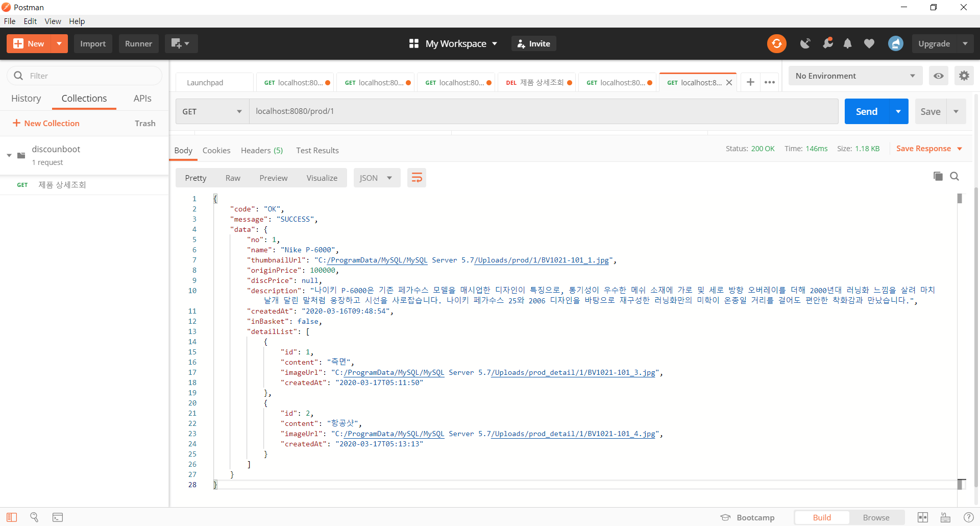Click the sync status icon
The image size is (980, 526).
776,43
